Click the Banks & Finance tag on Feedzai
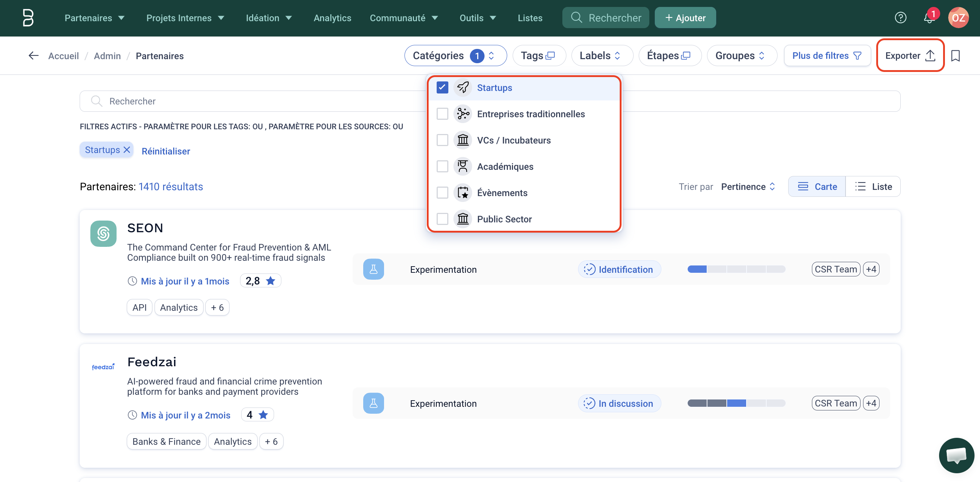Image resolution: width=980 pixels, height=482 pixels. [x=166, y=441]
